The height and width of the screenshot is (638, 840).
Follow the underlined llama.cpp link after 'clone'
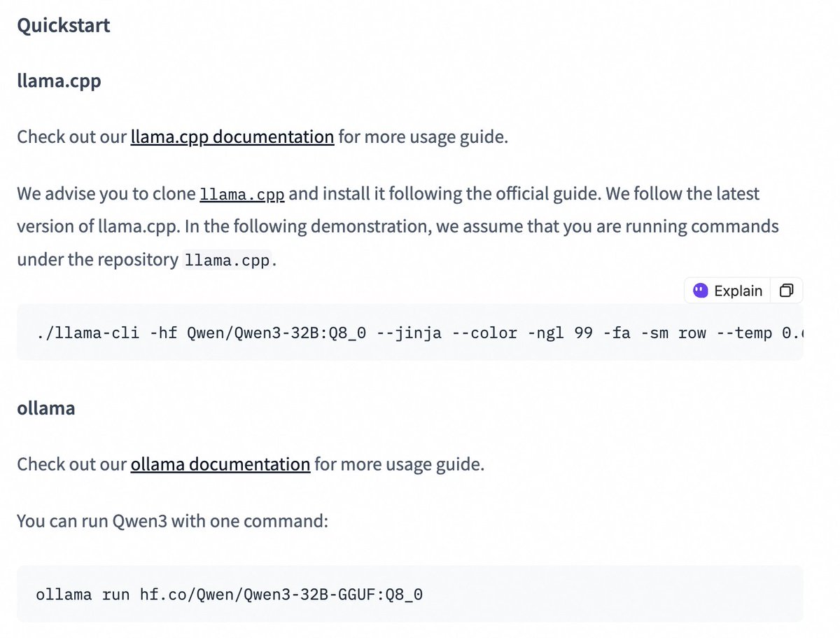(242, 193)
